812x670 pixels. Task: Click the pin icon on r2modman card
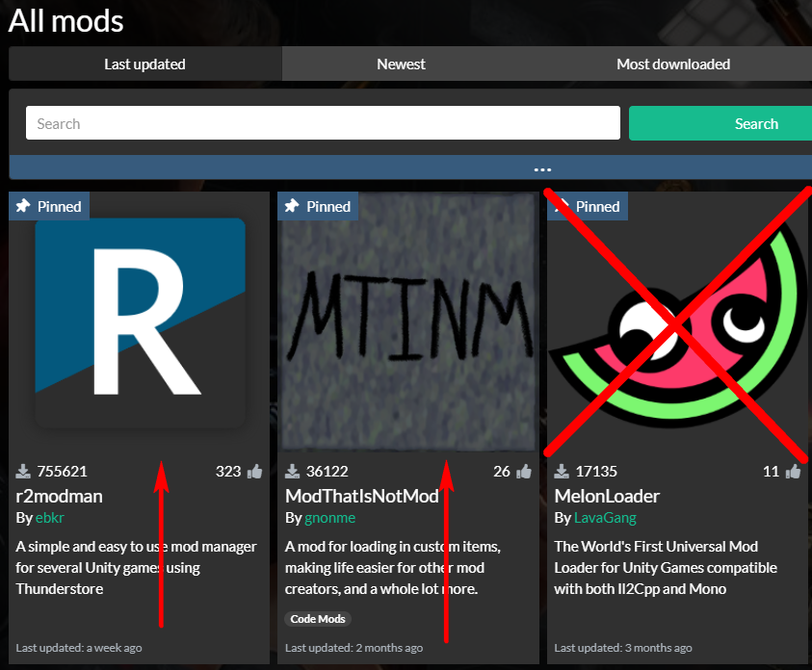click(23, 206)
